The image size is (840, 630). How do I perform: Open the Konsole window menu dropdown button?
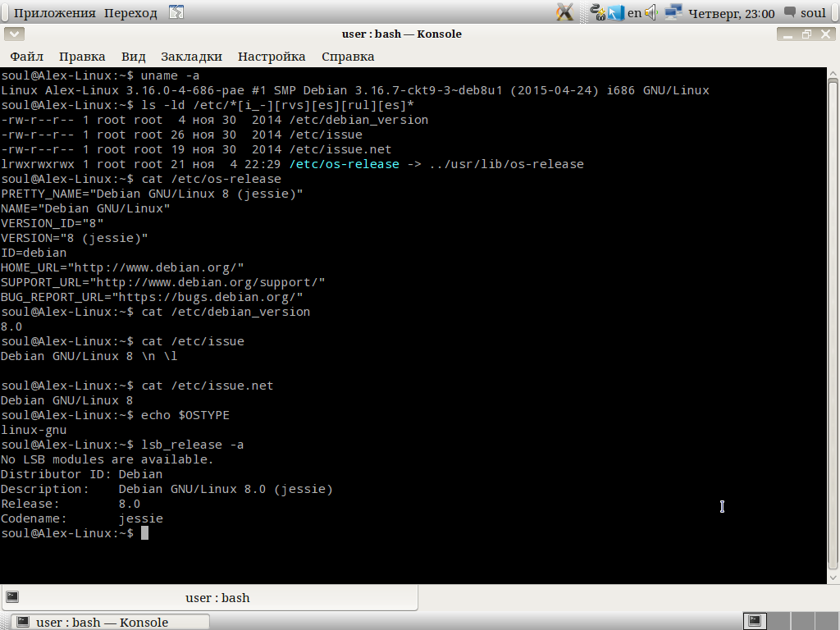pos(15,34)
